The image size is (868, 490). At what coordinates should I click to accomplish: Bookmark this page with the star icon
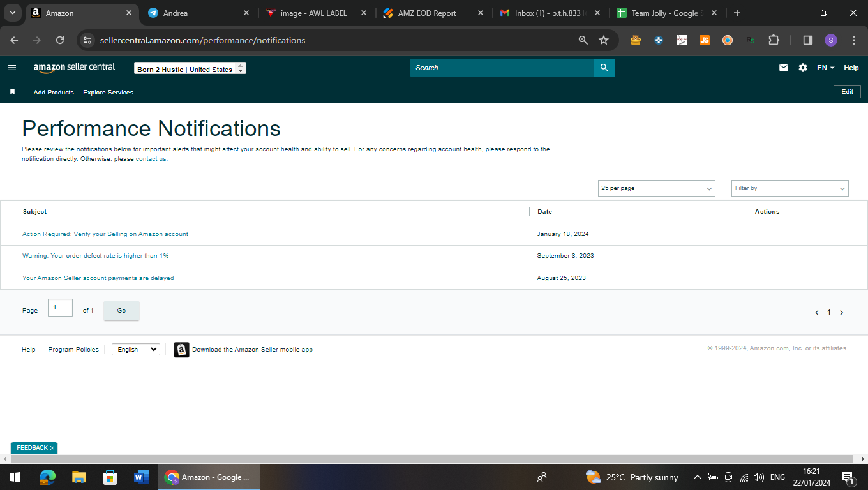604,40
